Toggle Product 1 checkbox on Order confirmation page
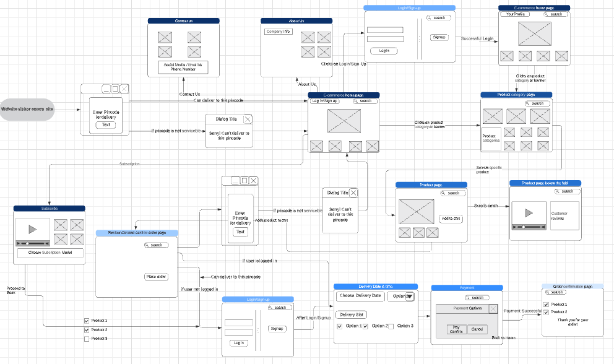 pos(546,305)
